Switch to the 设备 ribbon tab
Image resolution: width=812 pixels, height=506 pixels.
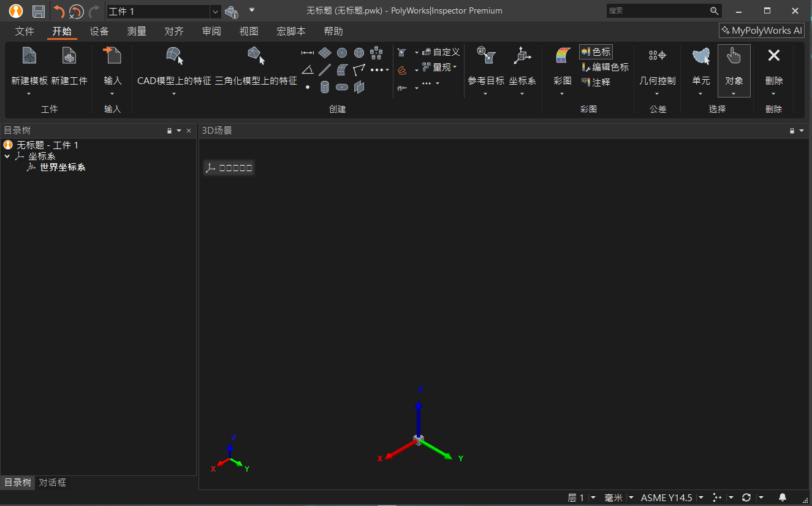point(99,31)
